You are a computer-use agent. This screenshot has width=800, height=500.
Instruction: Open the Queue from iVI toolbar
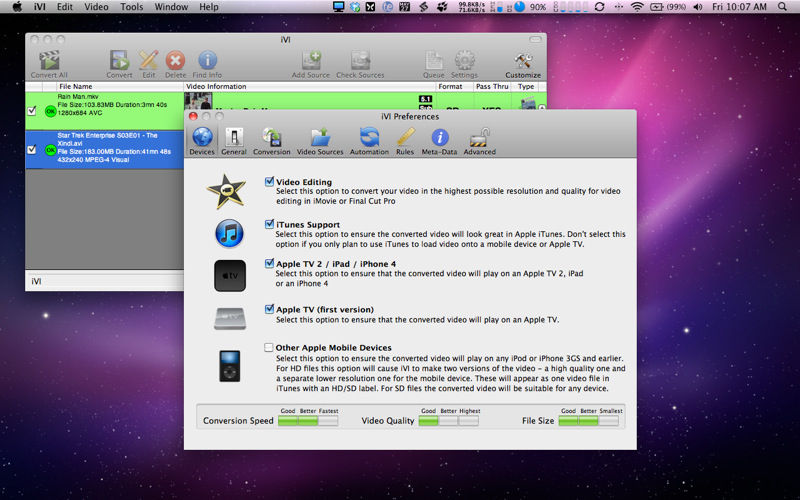coord(434,64)
